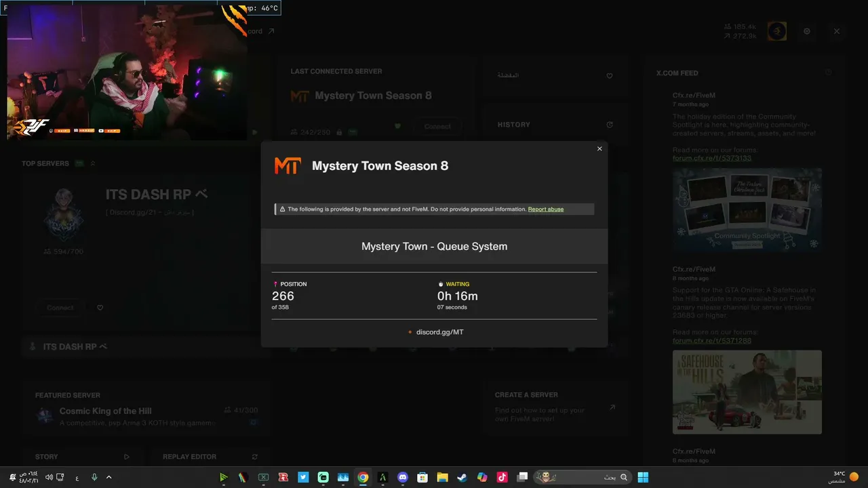Click the Connect button under ITS DASH RP

60,308
